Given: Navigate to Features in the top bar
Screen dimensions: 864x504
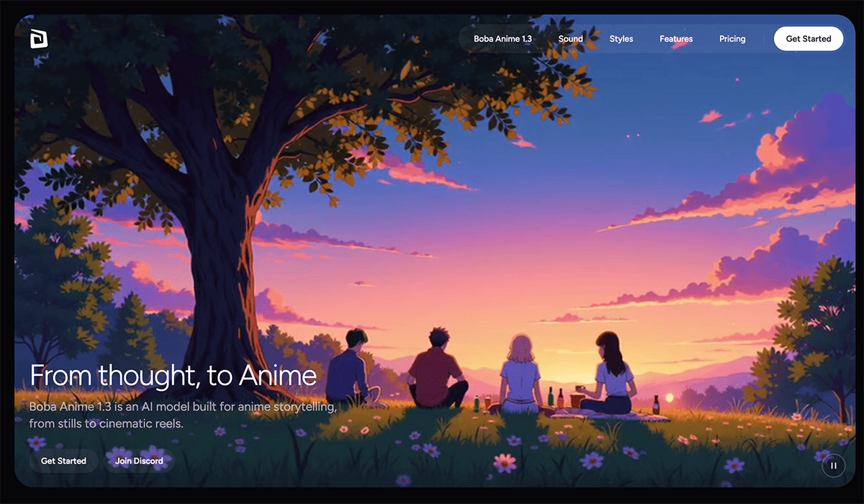Looking at the screenshot, I should pos(675,39).
